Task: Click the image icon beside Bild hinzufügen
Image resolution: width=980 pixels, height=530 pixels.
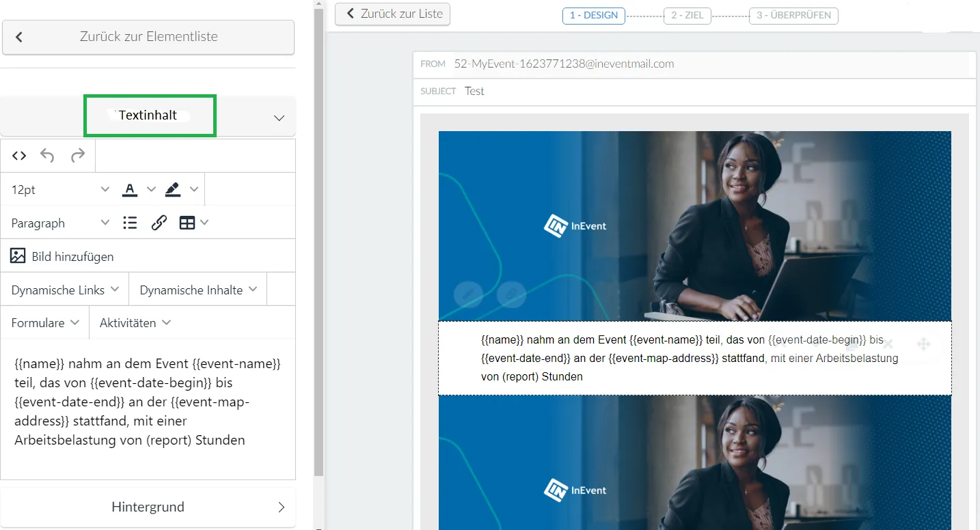Action: [18, 256]
